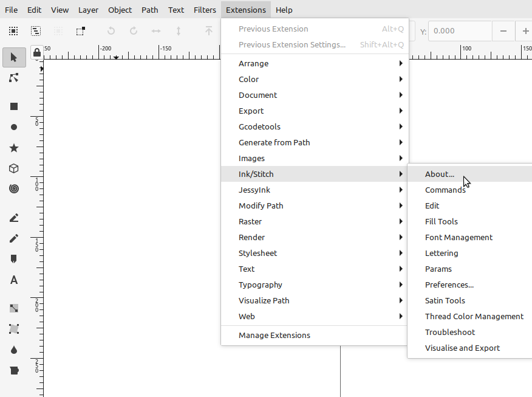This screenshot has width=532, height=397.
Task: Toggle the guides lock icon
Action: pyautogui.click(x=37, y=53)
